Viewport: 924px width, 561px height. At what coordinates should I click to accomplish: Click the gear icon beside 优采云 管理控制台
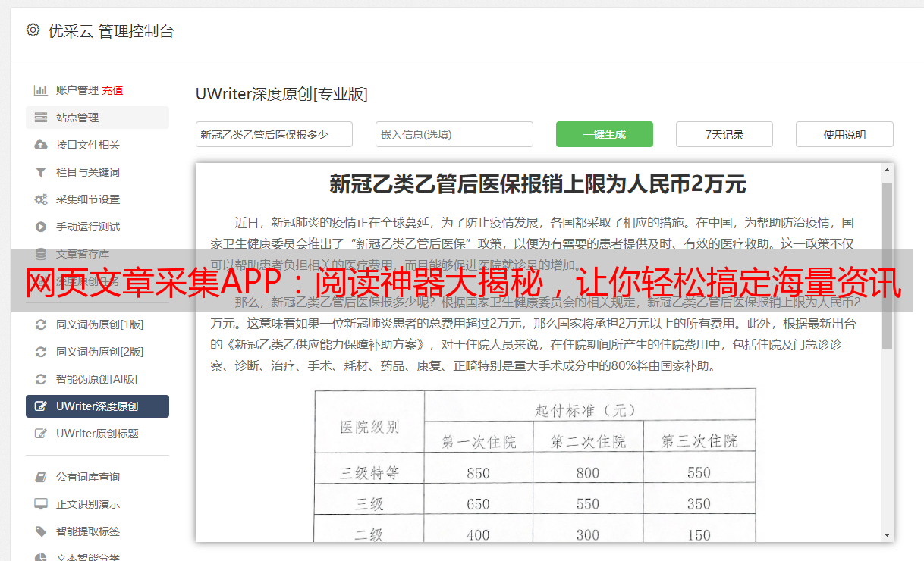tap(33, 30)
